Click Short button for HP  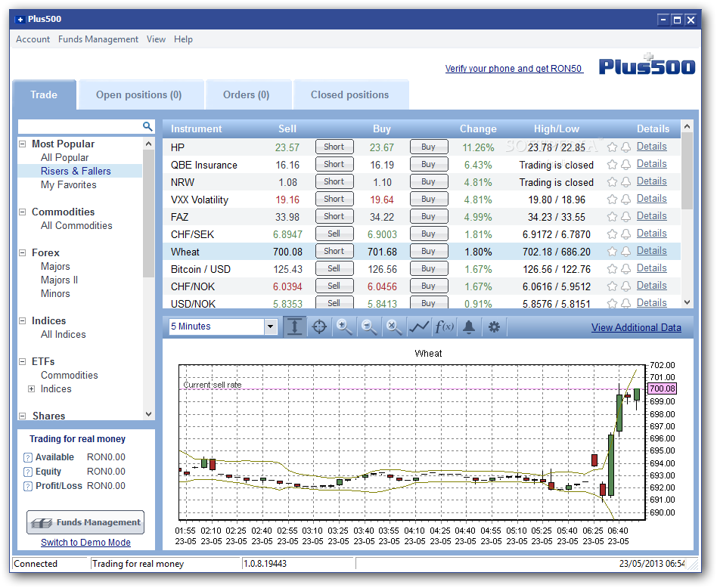pos(334,147)
